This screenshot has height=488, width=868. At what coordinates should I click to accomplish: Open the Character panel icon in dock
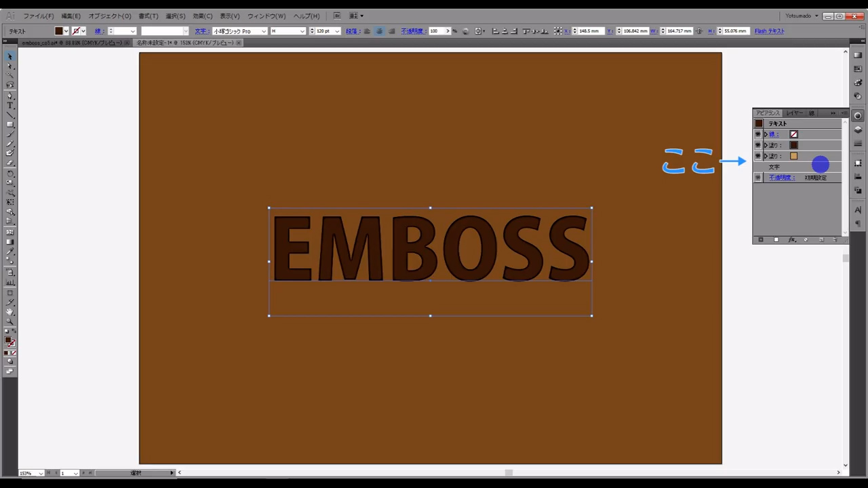point(858,210)
